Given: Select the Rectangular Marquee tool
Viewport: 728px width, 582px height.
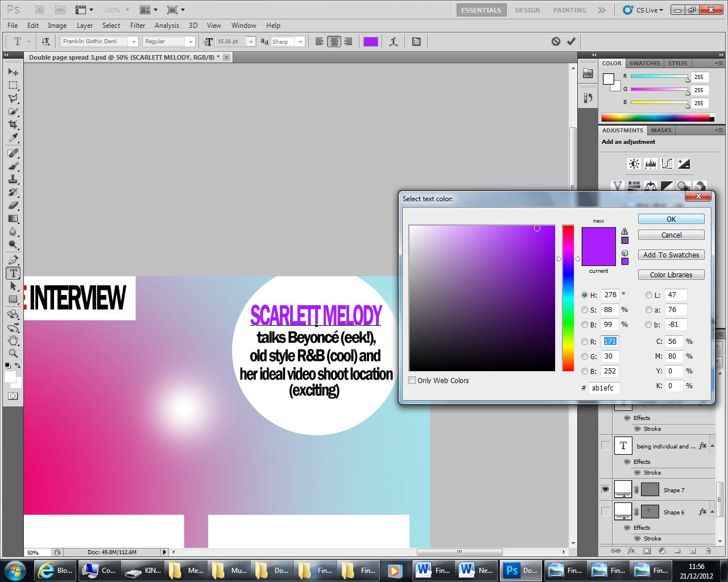Looking at the screenshot, I should tap(13, 85).
